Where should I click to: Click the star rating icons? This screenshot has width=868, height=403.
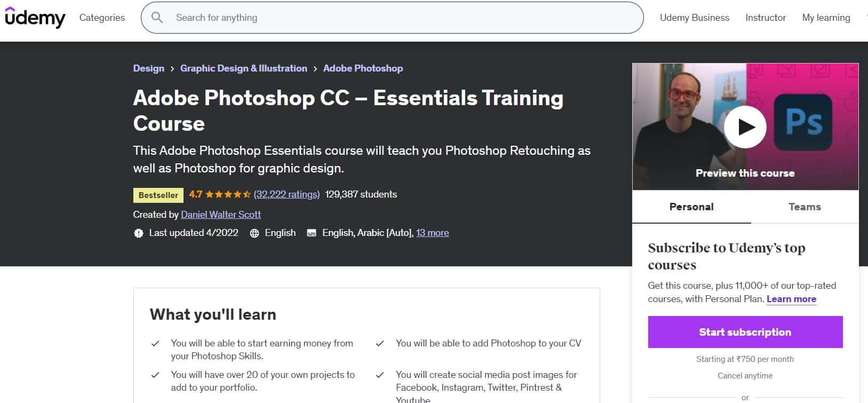pos(228,194)
